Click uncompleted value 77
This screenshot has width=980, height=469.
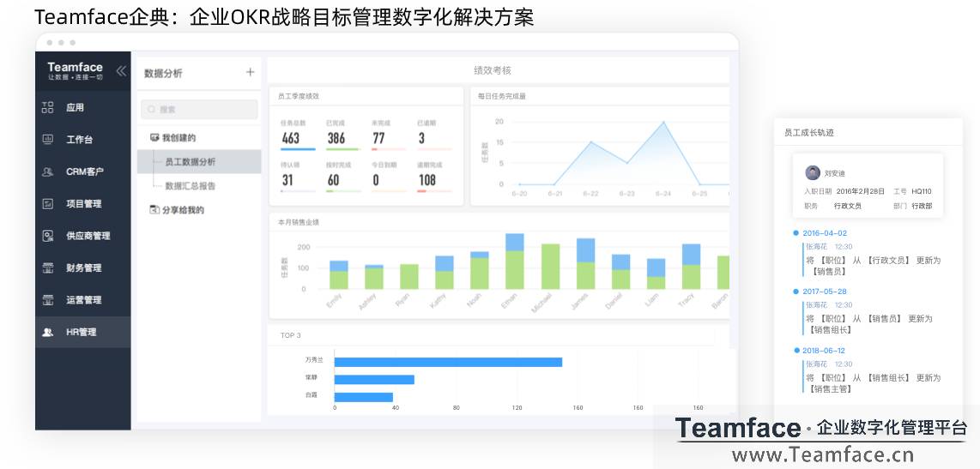click(378, 138)
